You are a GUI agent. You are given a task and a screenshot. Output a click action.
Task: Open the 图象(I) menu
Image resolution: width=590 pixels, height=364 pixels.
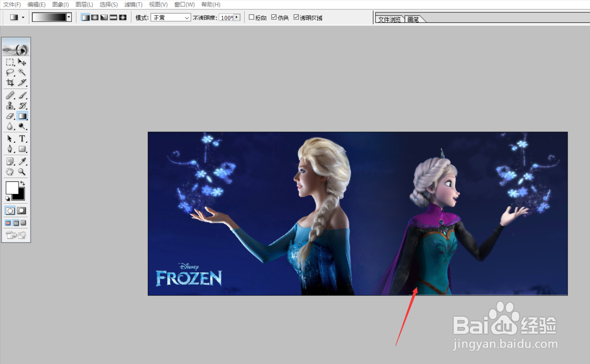pos(60,4)
